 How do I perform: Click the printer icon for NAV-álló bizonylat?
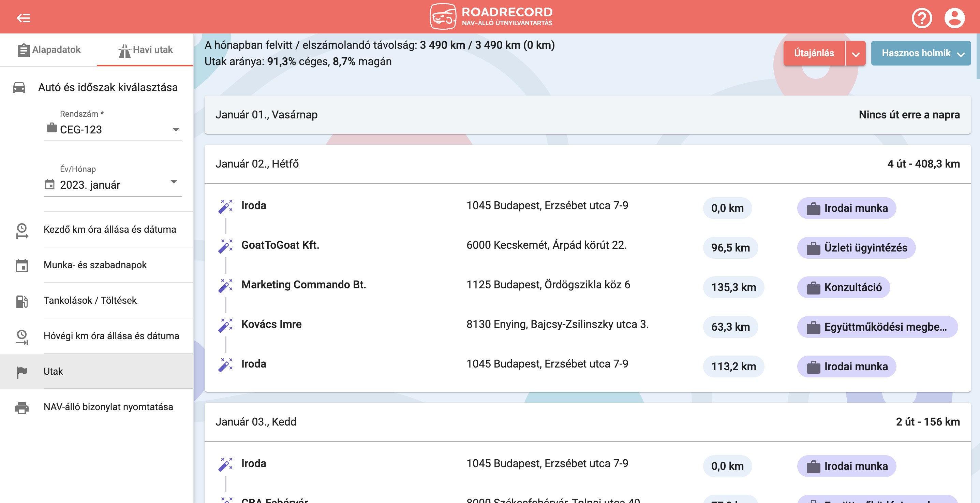tap(22, 407)
